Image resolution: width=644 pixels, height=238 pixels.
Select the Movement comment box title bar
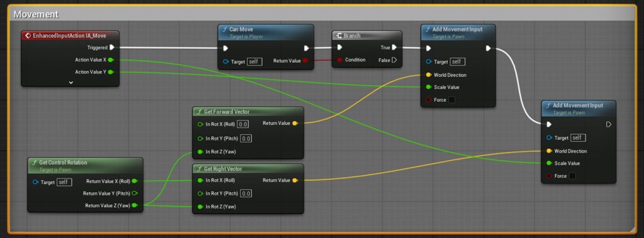click(x=321, y=14)
